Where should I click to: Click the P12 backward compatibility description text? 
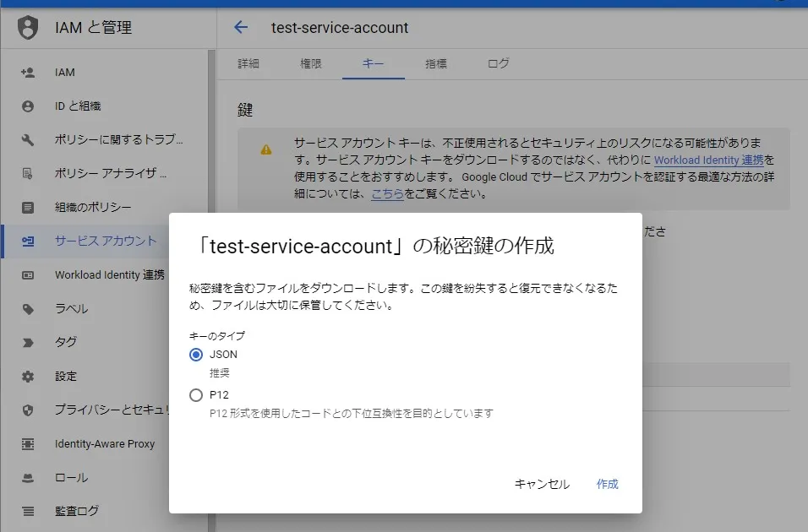click(x=352, y=414)
